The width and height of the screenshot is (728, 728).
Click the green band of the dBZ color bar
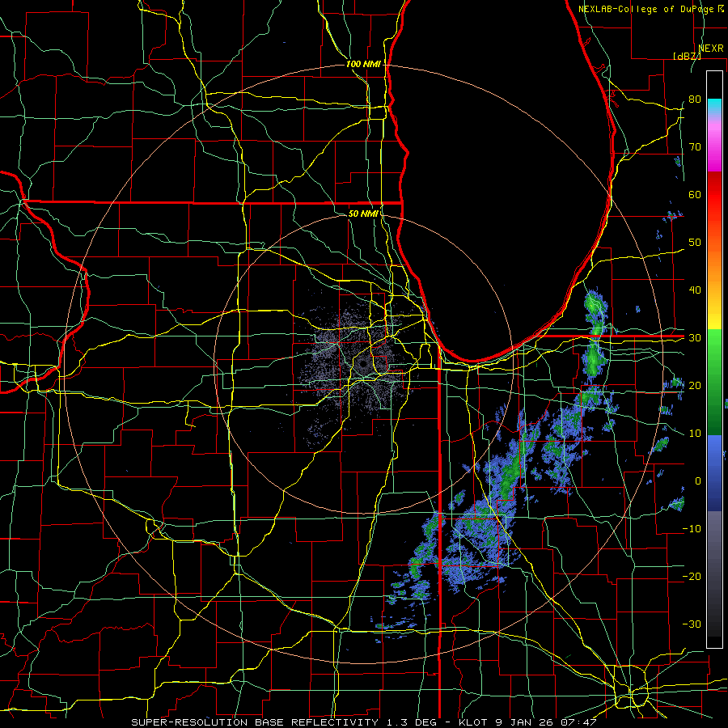714,382
